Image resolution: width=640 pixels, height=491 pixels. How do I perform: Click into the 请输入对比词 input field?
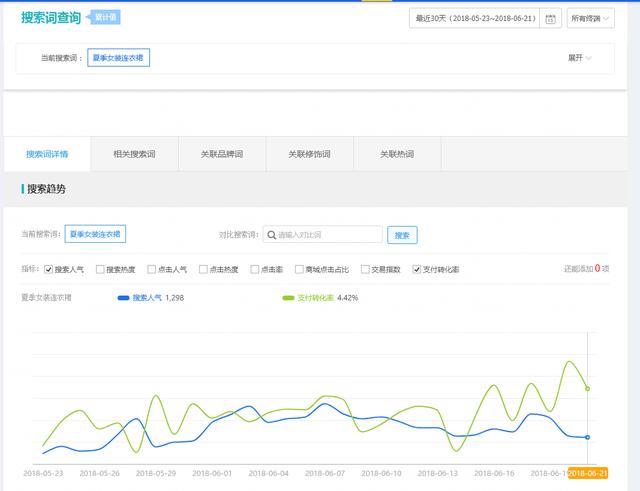[322, 235]
